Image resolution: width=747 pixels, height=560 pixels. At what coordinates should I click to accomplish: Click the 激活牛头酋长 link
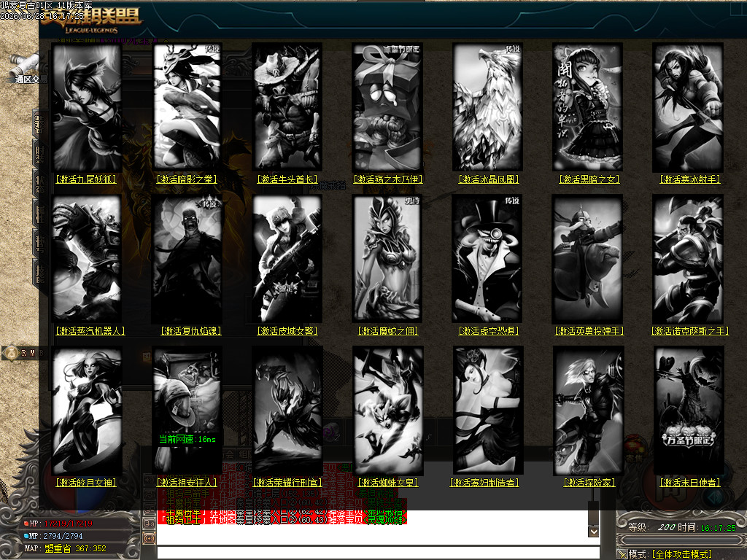click(287, 179)
